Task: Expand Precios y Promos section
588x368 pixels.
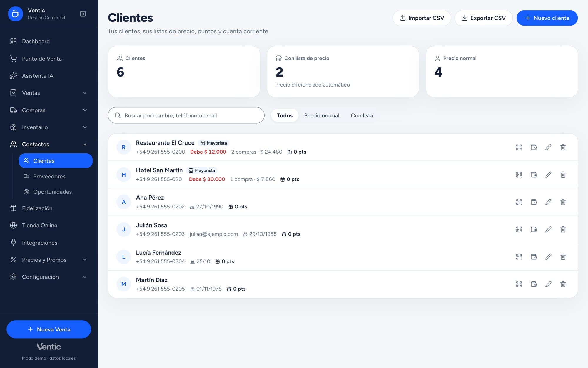Action: tap(49, 260)
